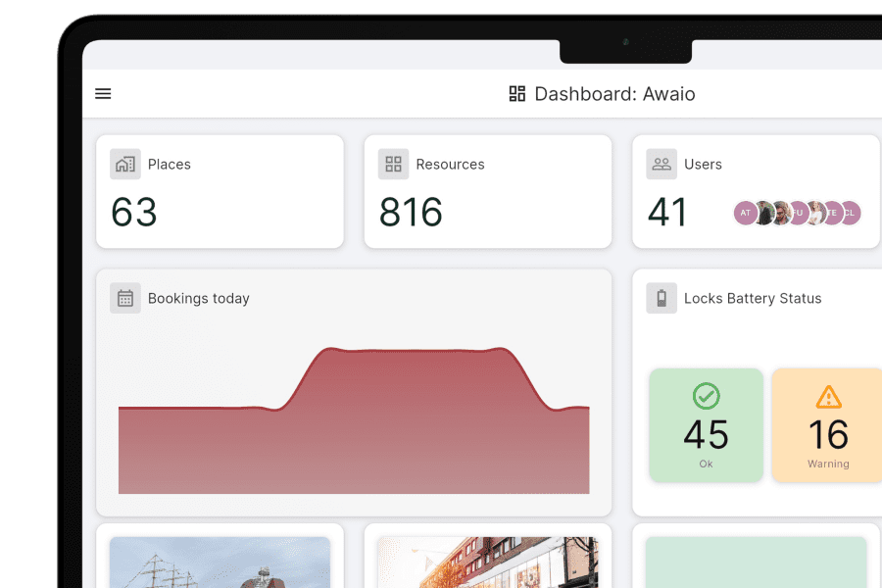Open the city street photo thumbnail

488,563
